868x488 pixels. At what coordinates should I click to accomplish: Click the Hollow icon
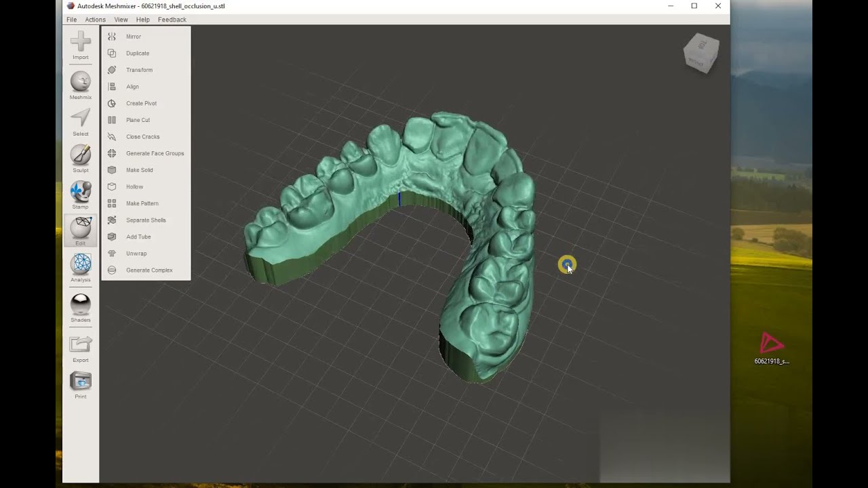point(112,186)
